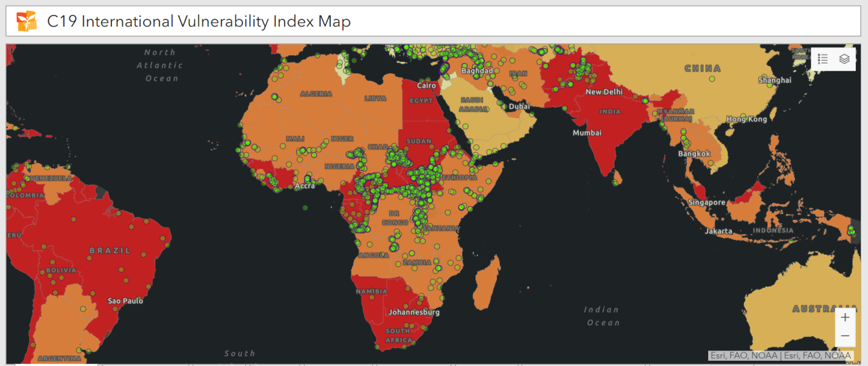This screenshot has width=868, height=366.
Task: Open the map legend panel
Action: tap(823, 59)
